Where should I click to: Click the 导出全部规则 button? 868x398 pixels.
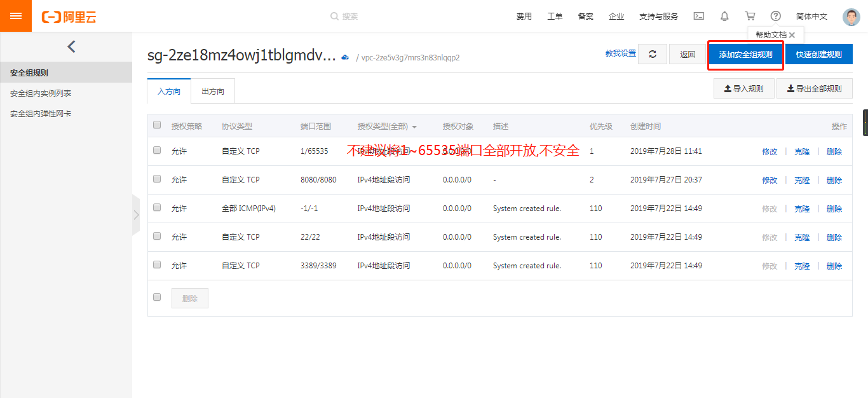815,88
